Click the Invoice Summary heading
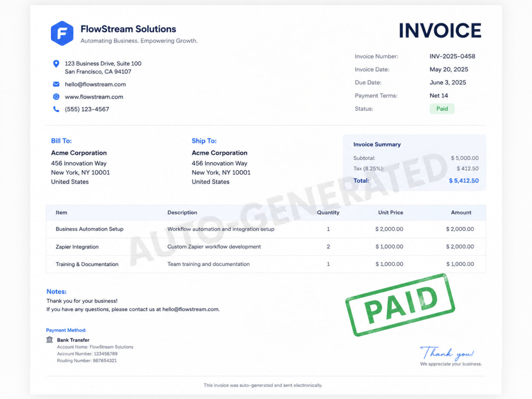This screenshot has height=399, width=532. tap(377, 144)
